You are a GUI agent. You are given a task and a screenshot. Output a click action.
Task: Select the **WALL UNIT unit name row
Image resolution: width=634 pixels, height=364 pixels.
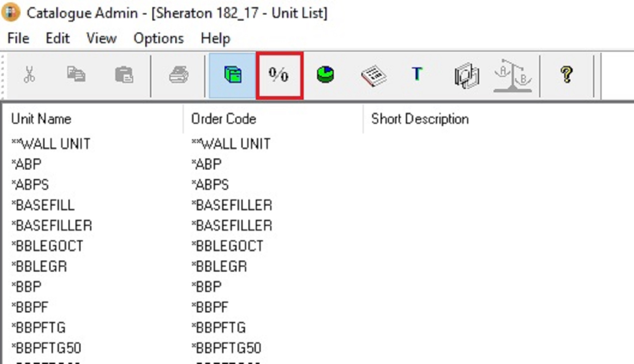(51, 144)
